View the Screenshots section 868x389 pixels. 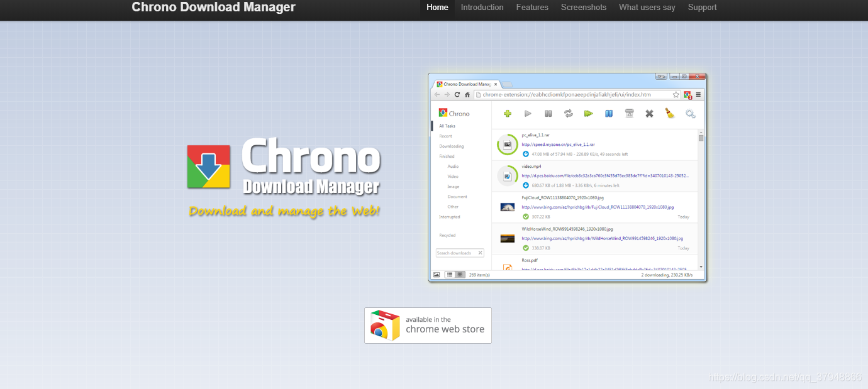pyautogui.click(x=584, y=8)
